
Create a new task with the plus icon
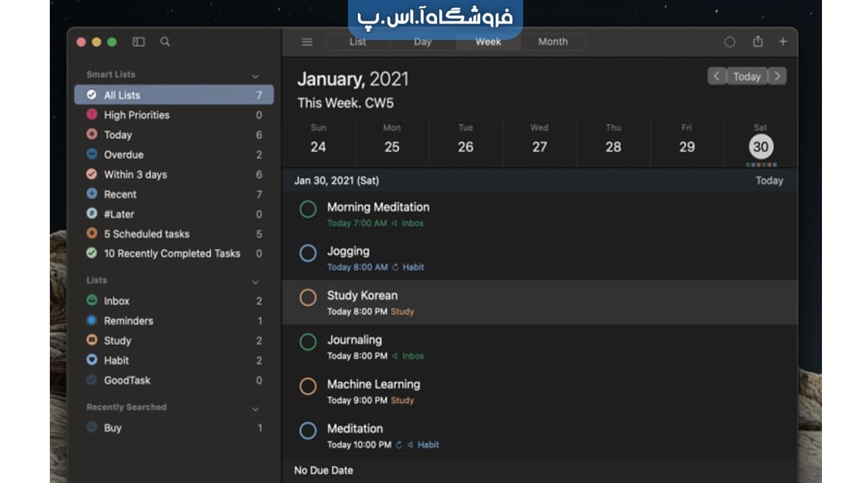click(x=783, y=42)
